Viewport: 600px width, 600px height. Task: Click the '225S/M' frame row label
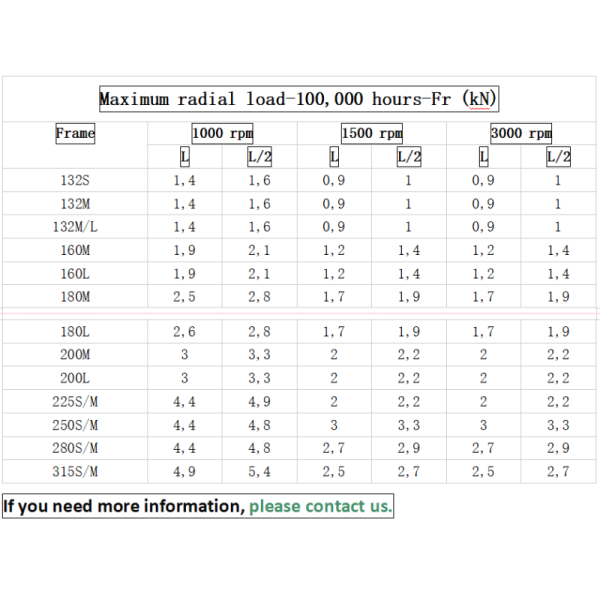[75, 401]
